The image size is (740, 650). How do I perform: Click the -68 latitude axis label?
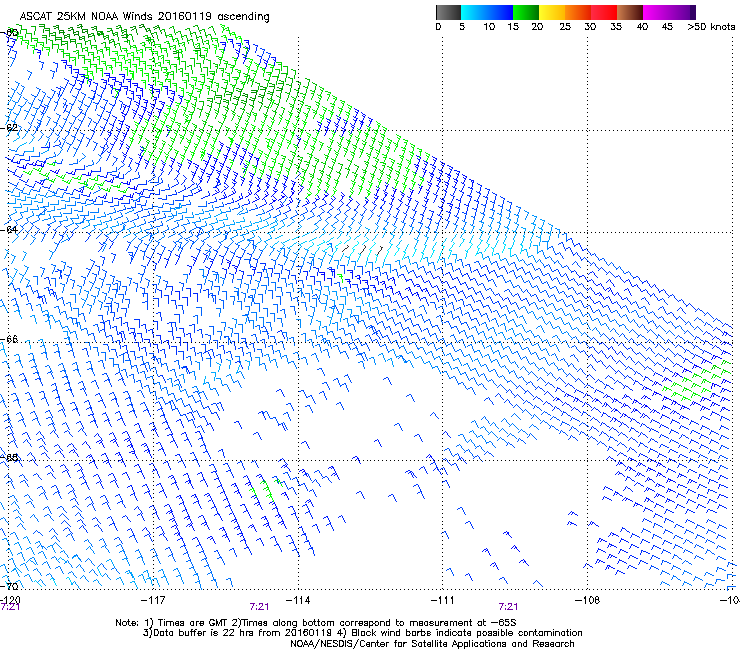pyautogui.click(x=9, y=458)
